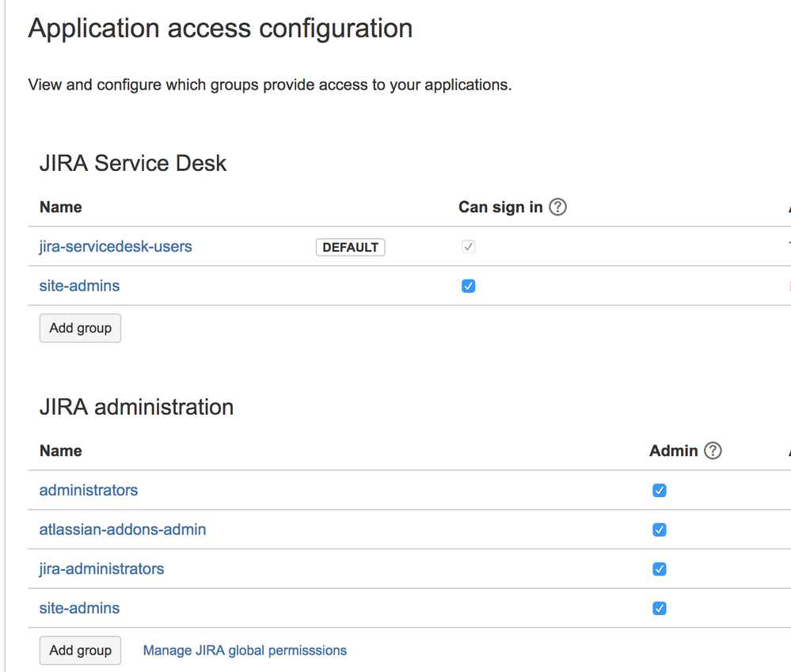Click Name header in JIRA administration table
The width and height of the screenshot is (791, 672).
click(x=60, y=450)
